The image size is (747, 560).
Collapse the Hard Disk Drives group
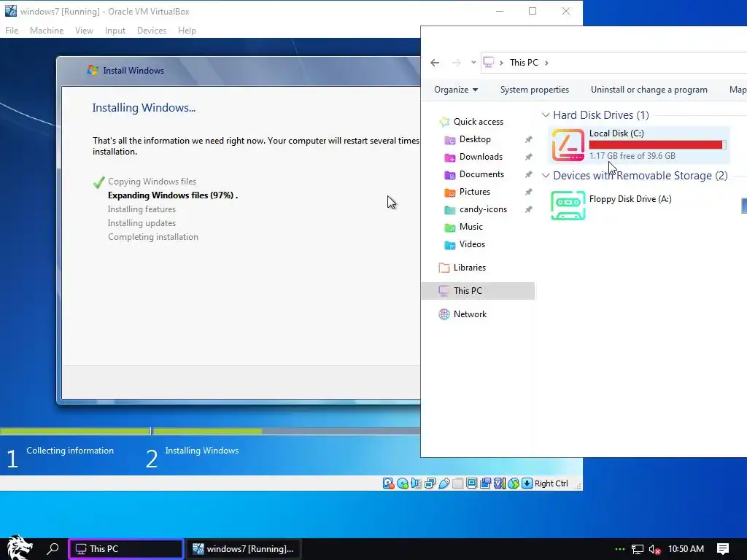click(x=546, y=114)
